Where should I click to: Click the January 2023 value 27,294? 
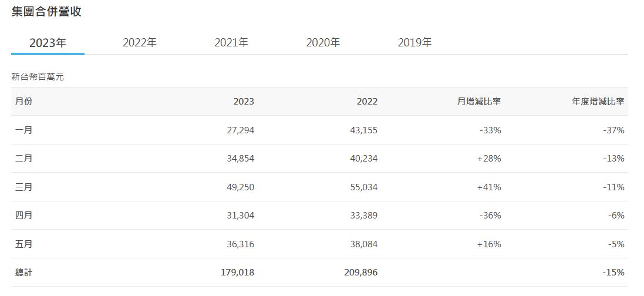240,130
